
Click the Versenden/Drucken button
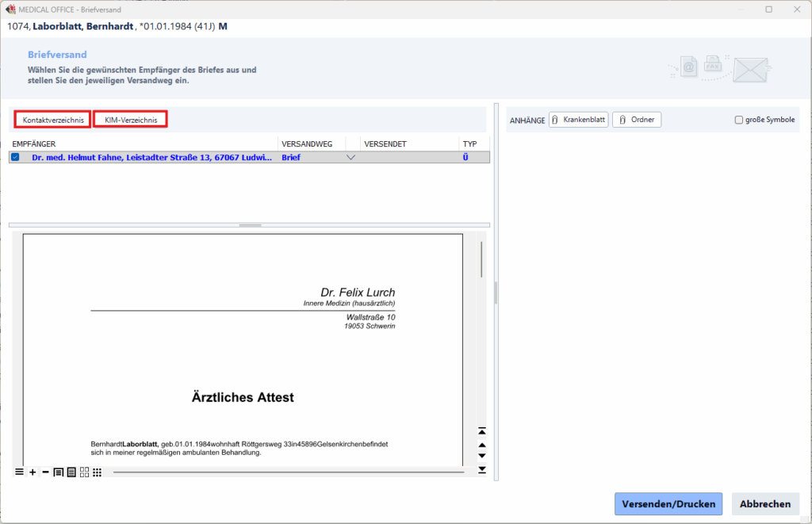(668, 504)
